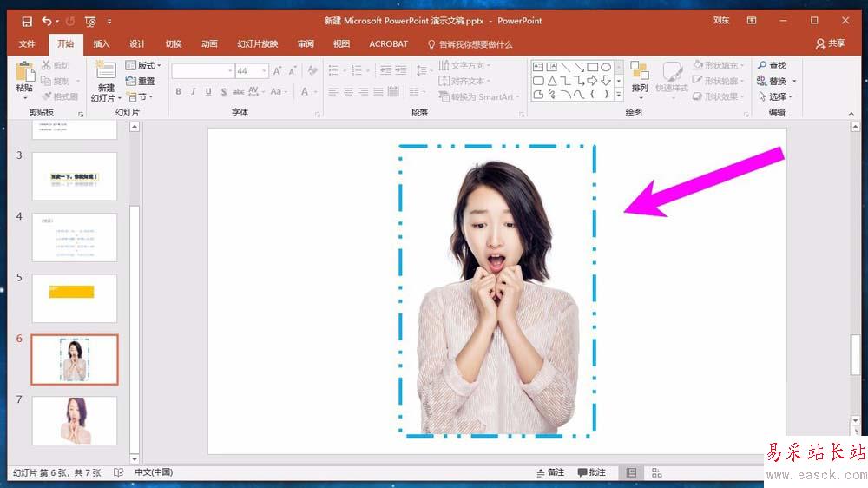This screenshot has width=868, height=488.
Task: Expand the Select (选择) dropdown
Action: pyautogui.click(x=775, y=97)
